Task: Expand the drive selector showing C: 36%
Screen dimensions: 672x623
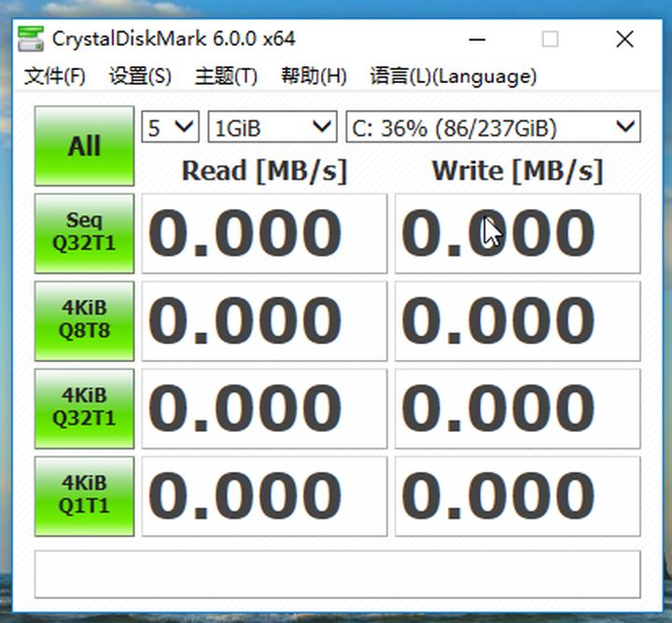Action: pyautogui.click(x=494, y=127)
